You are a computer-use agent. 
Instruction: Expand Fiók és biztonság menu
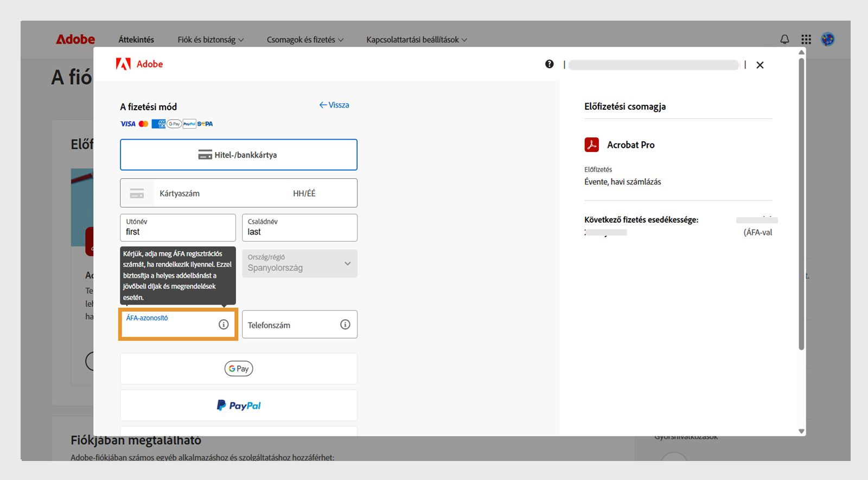[x=210, y=40]
